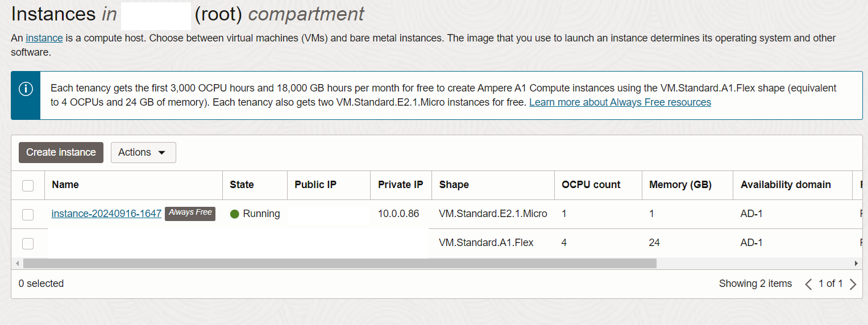Select checkbox for instance-20240916-1647 row
This screenshot has height=325, width=868.
click(28, 214)
